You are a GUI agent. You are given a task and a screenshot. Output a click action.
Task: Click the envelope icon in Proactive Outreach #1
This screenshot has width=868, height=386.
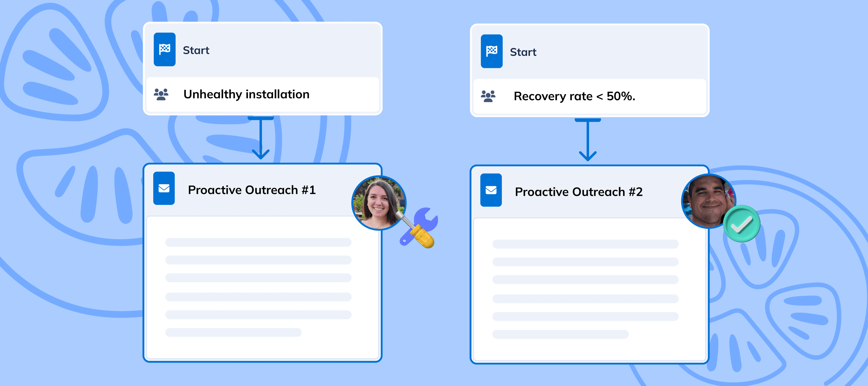tap(164, 188)
